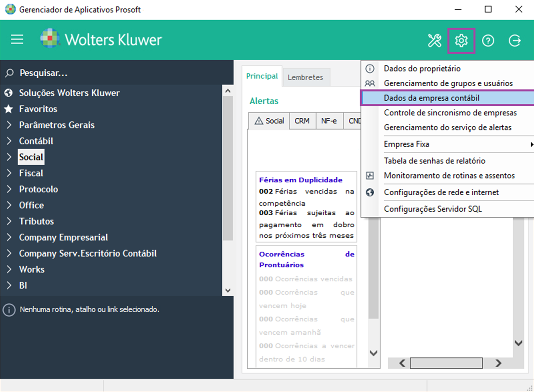Open the Férias em Duplicidade link
Screen dimensions: 534x392
coord(301,180)
